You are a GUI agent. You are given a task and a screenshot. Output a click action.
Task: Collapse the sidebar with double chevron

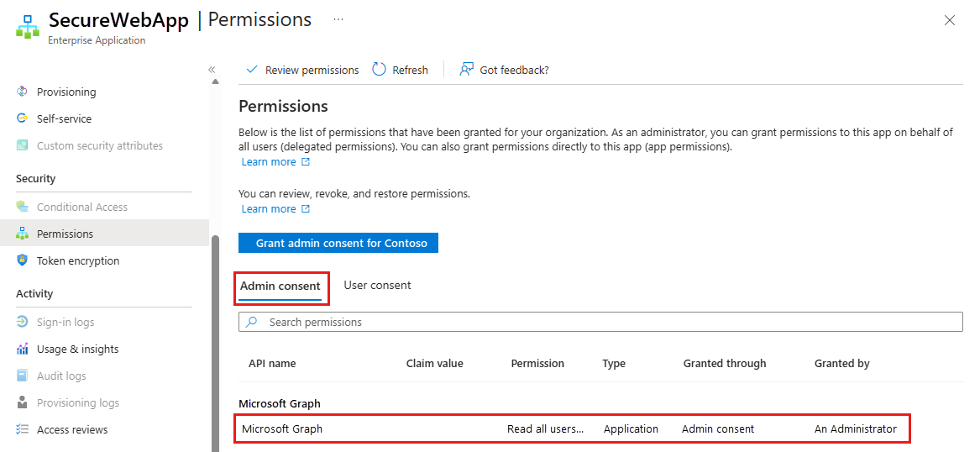click(x=212, y=70)
